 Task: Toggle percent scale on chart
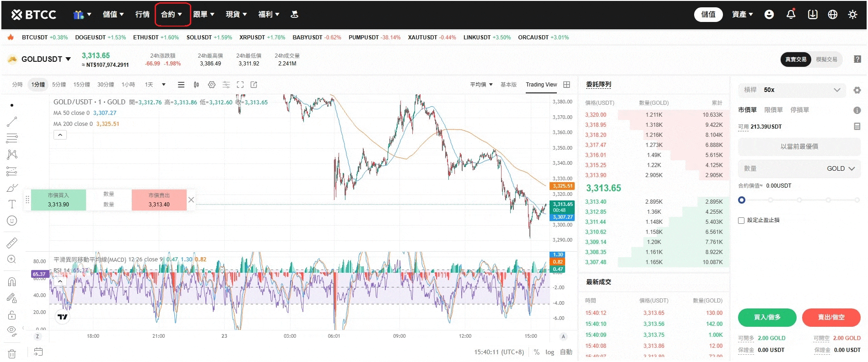pos(536,352)
